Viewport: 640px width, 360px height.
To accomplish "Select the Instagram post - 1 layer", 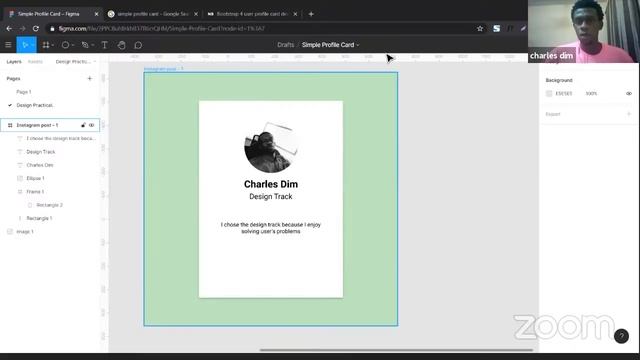I will pyautogui.click(x=50, y=125).
